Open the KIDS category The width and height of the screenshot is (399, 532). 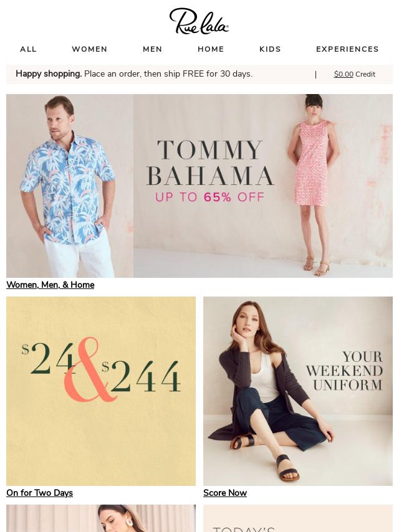[x=271, y=49]
